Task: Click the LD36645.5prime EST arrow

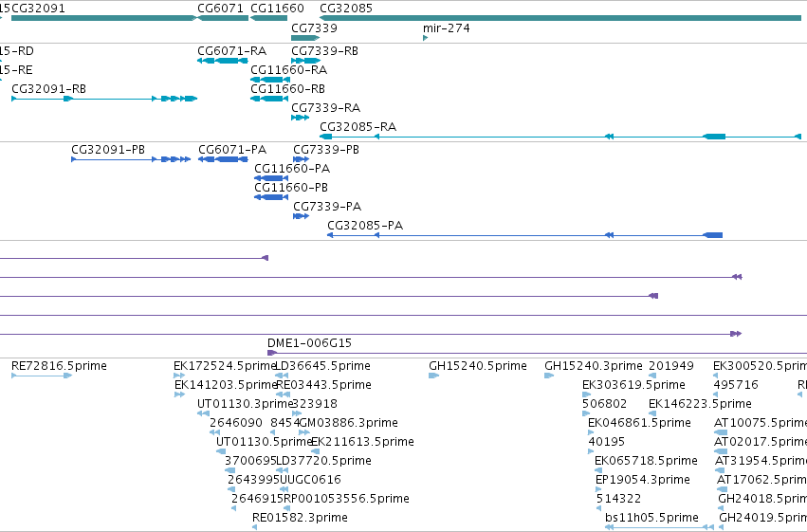Action: pyautogui.click(x=282, y=376)
